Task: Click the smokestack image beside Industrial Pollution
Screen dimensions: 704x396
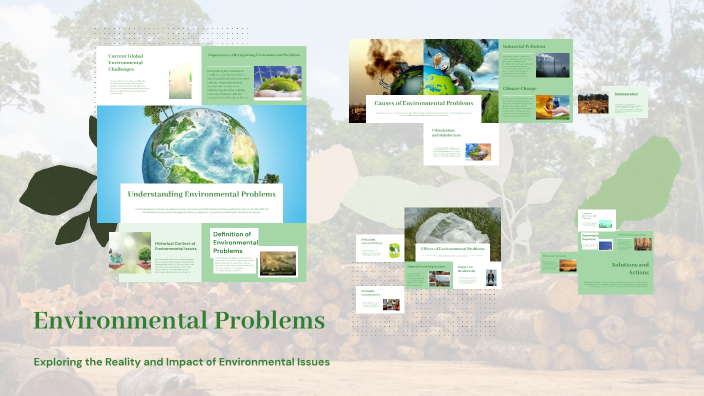Action: 553,66
